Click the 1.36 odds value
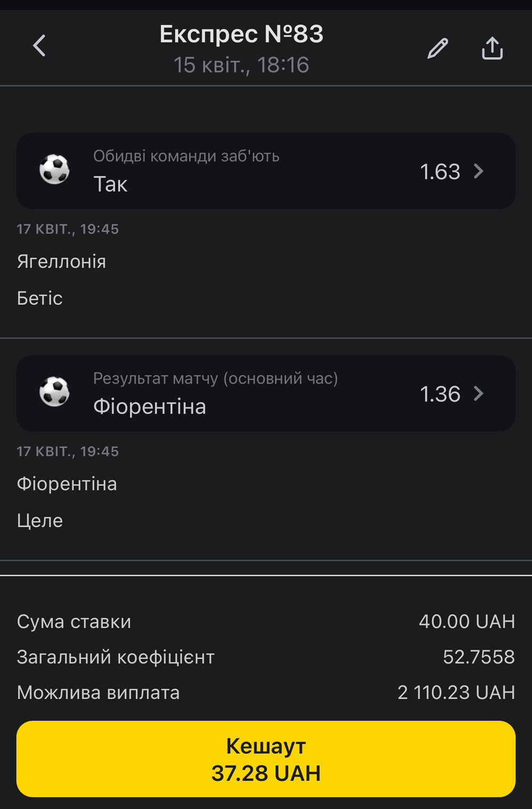 (440, 394)
